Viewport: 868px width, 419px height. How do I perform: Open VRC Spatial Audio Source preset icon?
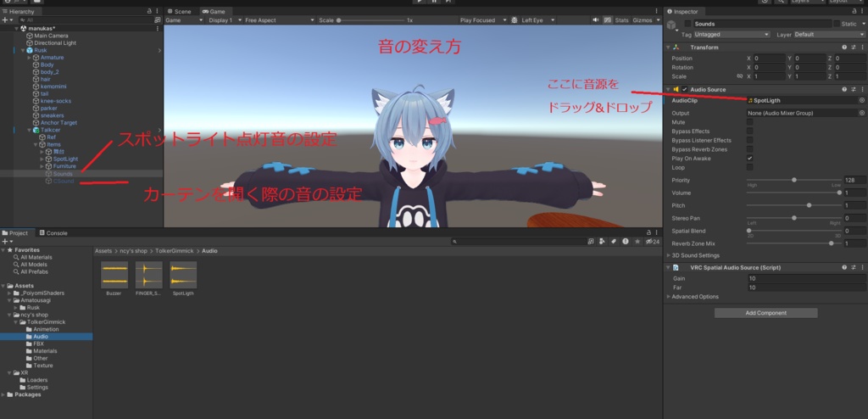pos(854,267)
